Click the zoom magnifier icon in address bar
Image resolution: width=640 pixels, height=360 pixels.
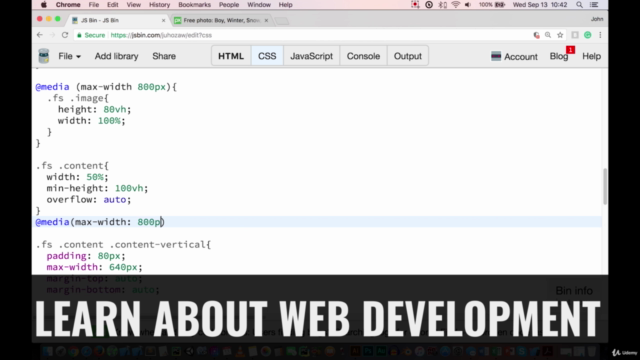point(548,35)
